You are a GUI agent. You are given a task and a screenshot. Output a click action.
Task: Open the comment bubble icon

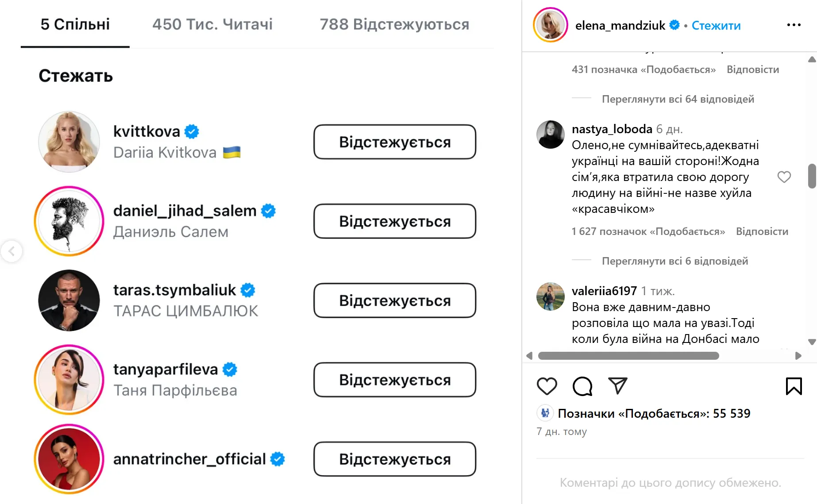pos(582,386)
